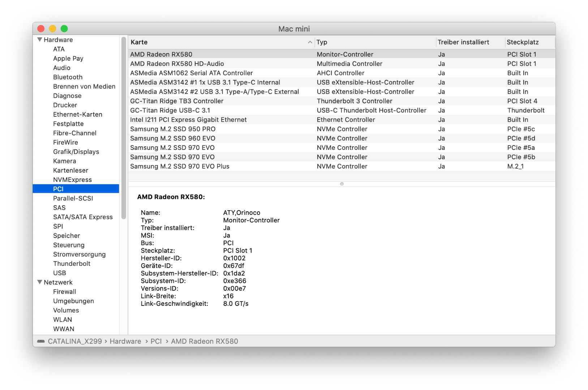
Task: Open Umgebungen under Netzwerk
Action: pos(74,301)
